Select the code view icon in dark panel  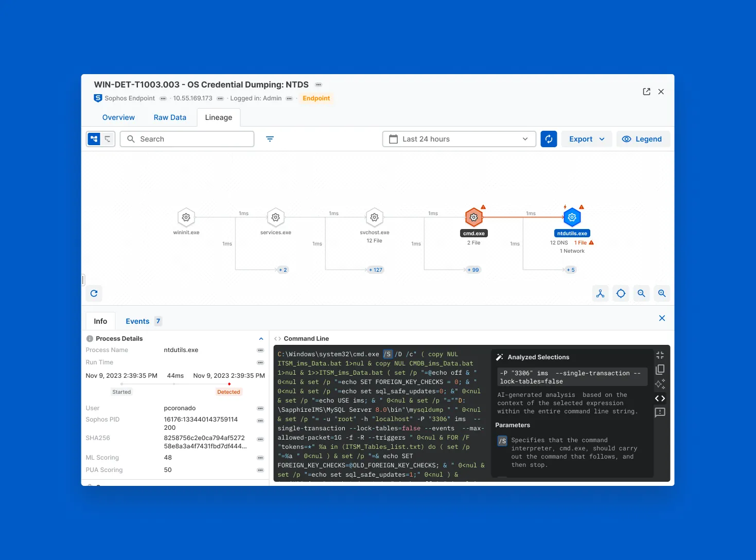660,398
